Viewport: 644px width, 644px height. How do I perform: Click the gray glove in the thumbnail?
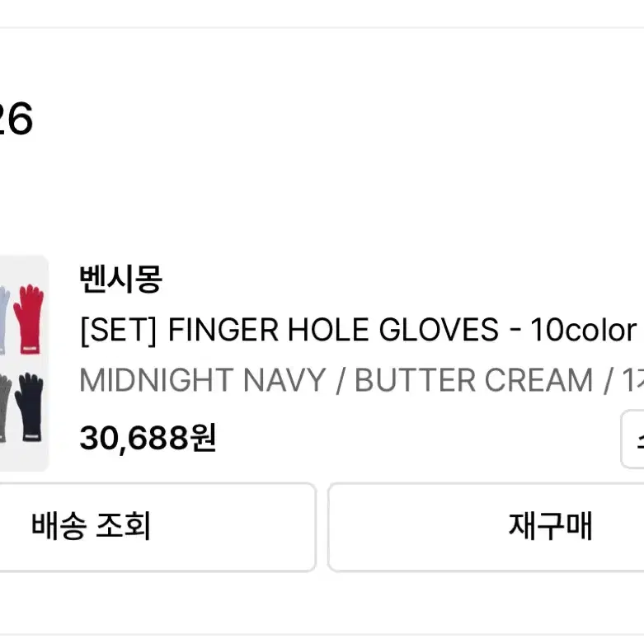click(x=4, y=408)
